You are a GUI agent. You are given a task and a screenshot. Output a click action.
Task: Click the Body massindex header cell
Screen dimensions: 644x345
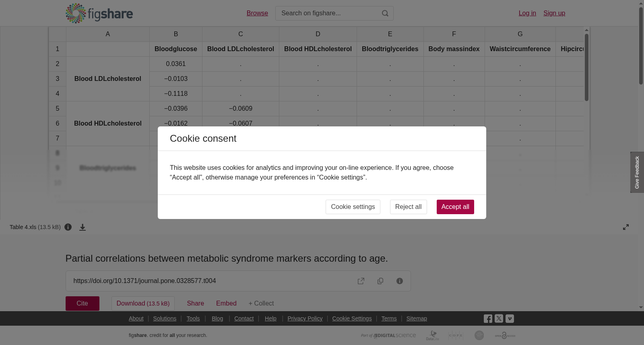tap(454, 49)
